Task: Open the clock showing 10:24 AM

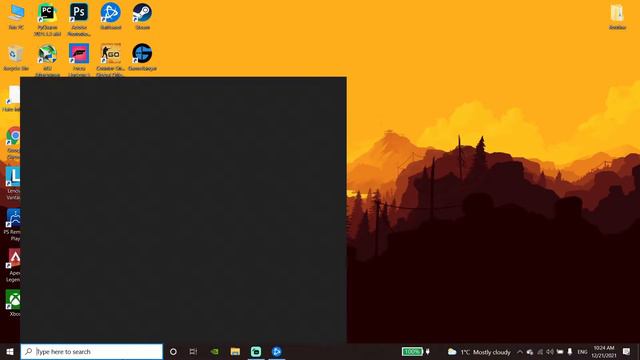Action: click(x=604, y=352)
